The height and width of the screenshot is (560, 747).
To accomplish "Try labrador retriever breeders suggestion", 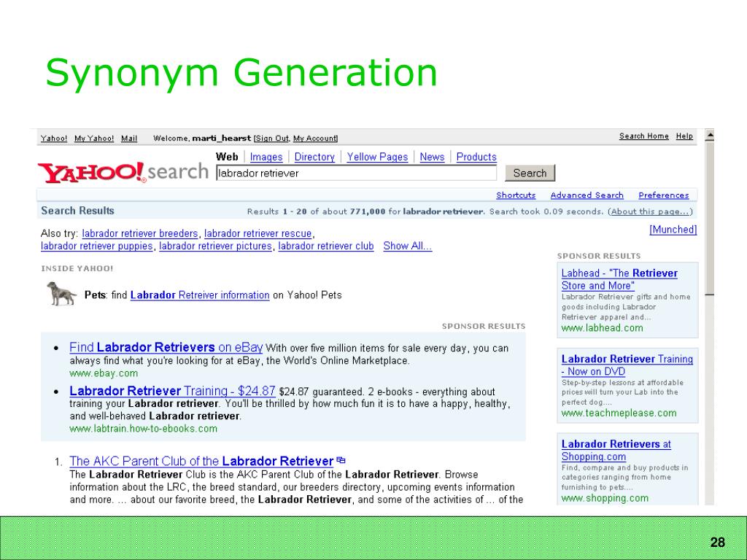I will tap(139, 234).
